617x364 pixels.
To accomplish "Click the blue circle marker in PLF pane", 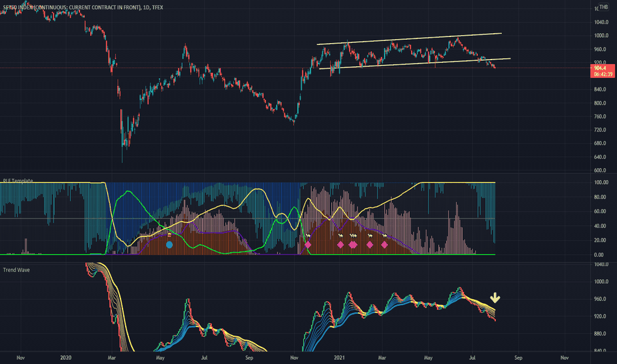I will [169, 245].
